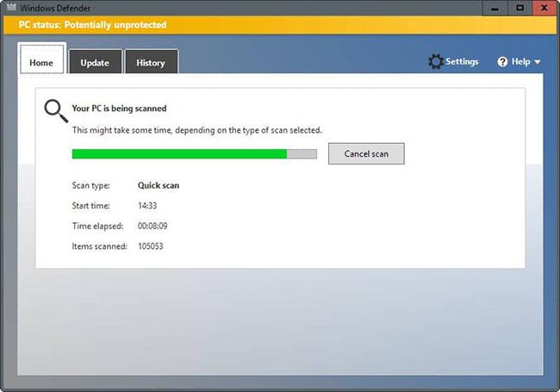Viewport: 560px width, 392px height.
Task: Close the Windows Defender window
Action: [544, 8]
